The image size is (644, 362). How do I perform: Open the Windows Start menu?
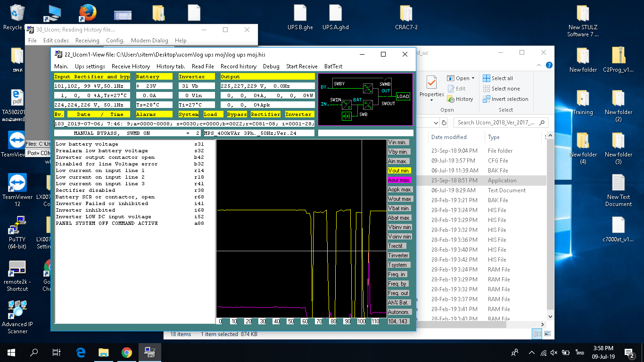pos(11,352)
